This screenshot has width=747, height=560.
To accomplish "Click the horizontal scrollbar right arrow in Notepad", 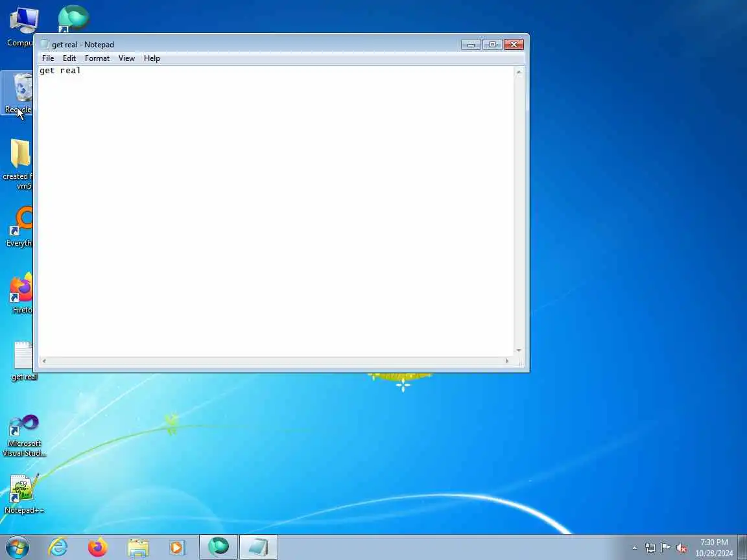I will tap(507, 361).
